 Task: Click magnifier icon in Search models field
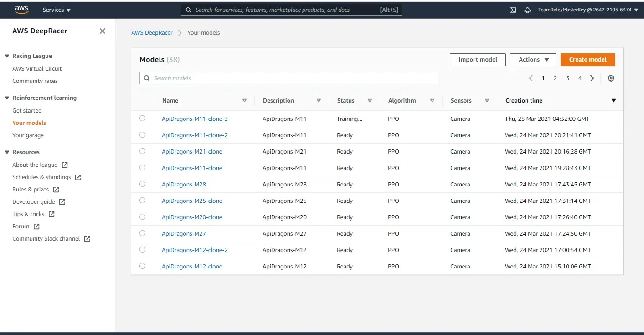point(147,78)
